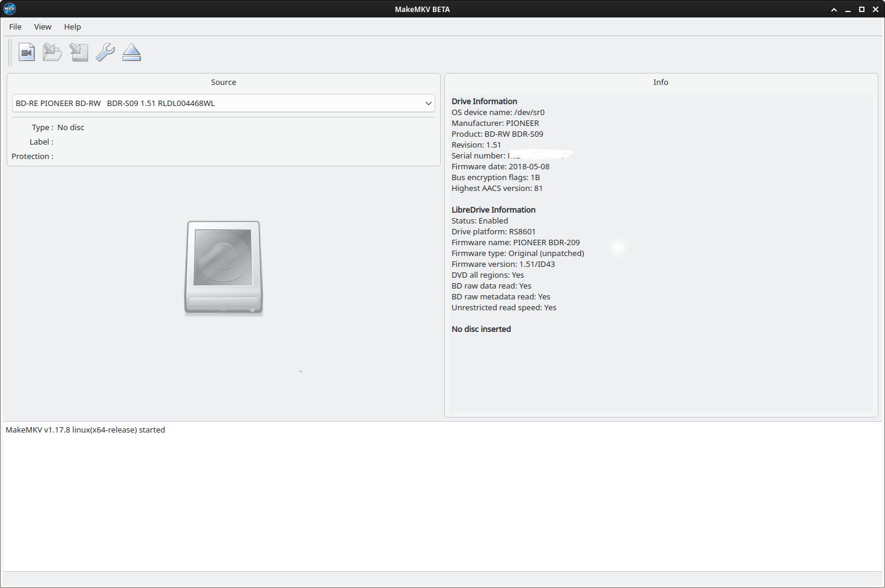This screenshot has height=588, width=885.
Task: Expand the Source drive dropdown
Action: pos(428,103)
